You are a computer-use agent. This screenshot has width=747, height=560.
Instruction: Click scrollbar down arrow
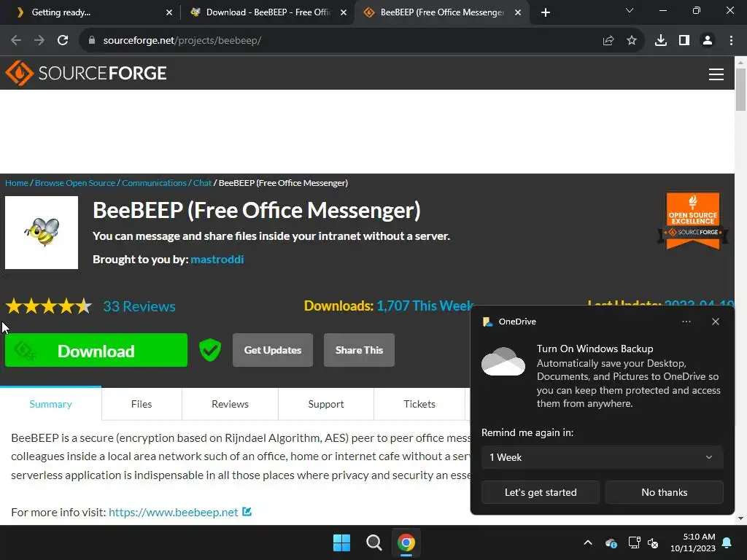[x=740, y=518]
